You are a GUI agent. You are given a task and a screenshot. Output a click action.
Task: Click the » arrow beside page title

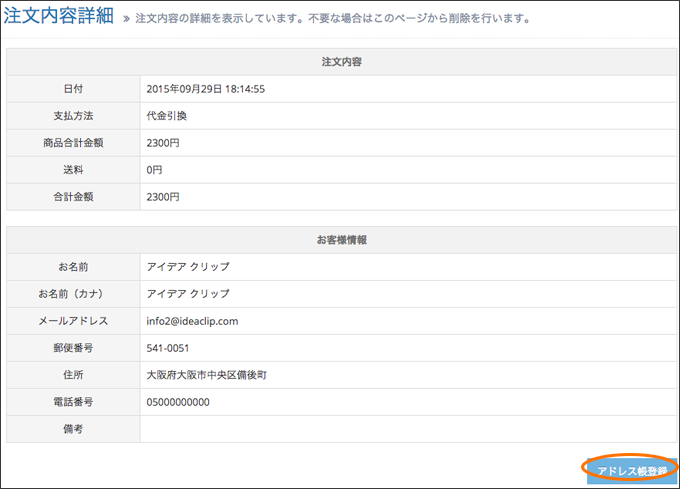pyautogui.click(x=126, y=19)
